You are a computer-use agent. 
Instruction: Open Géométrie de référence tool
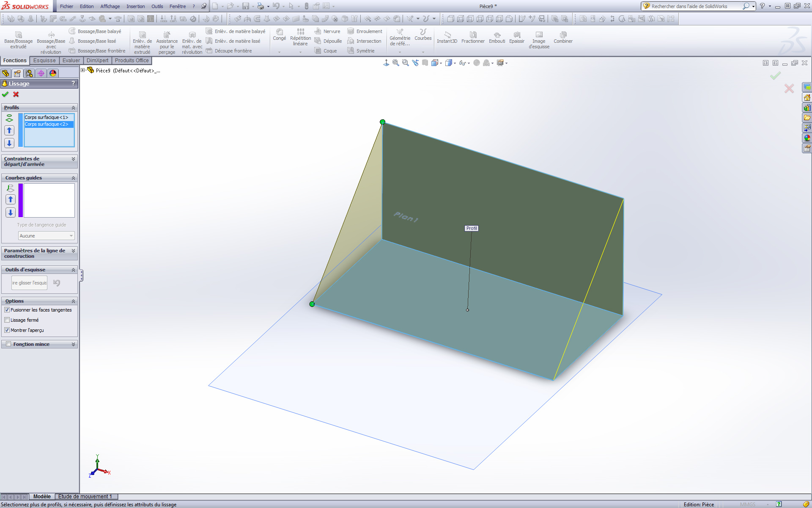(400, 37)
